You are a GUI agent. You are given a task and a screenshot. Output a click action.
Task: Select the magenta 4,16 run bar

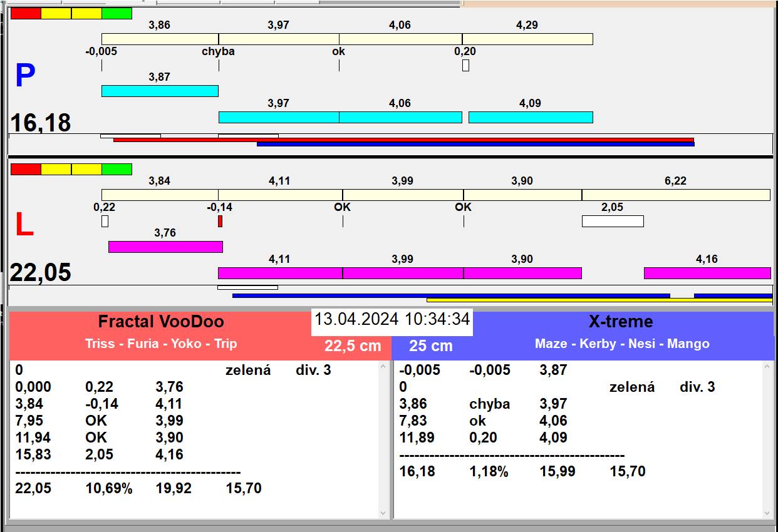[707, 273]
